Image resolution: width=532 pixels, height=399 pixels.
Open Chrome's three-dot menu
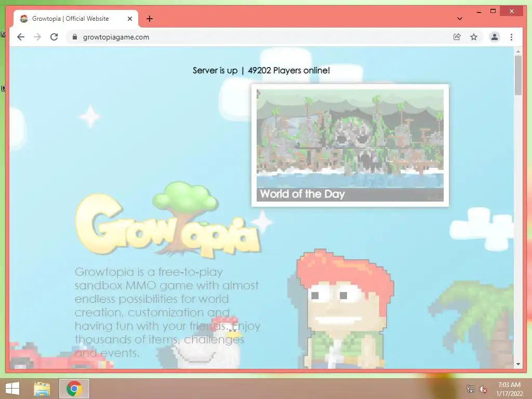[511, 37]
